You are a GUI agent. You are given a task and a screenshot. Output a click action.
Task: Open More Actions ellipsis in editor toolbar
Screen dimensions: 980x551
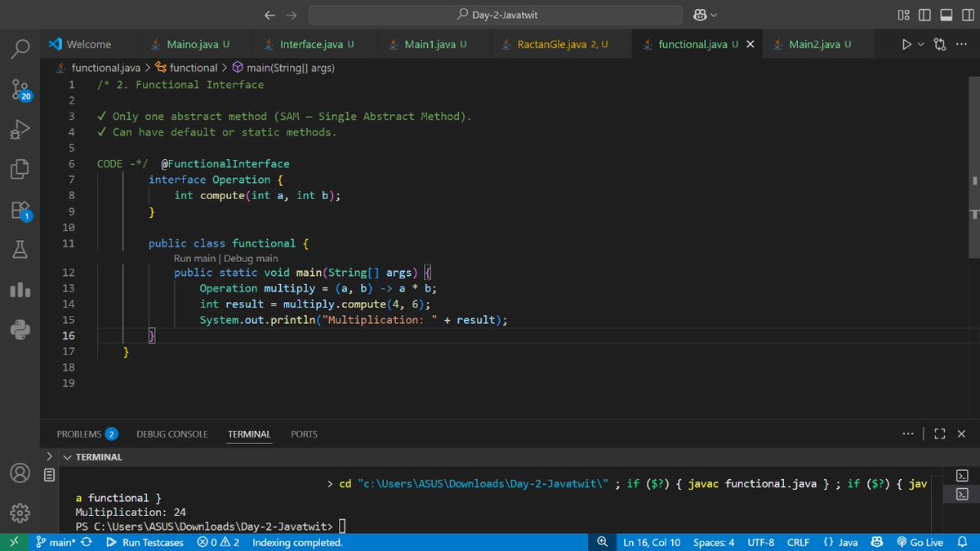(x=960, y=44)
